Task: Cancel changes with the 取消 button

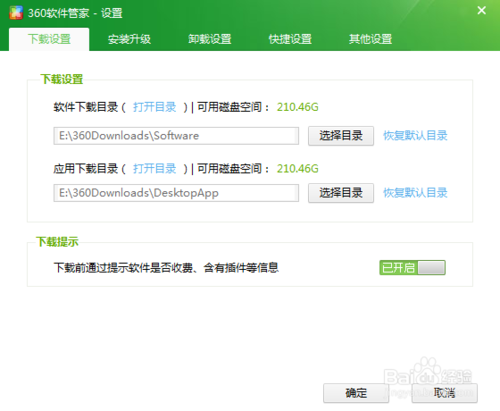Action: [x=444, y=393]
